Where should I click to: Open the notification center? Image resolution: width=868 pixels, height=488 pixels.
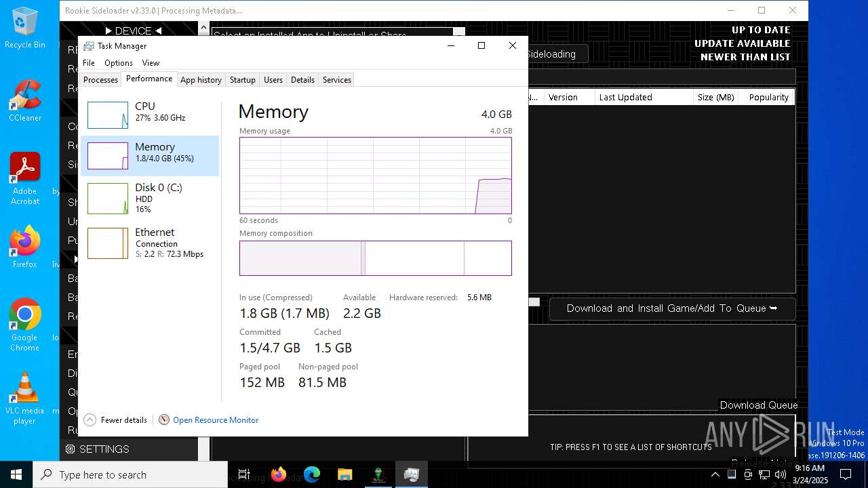pyautogui.click(x=846, y=474)
